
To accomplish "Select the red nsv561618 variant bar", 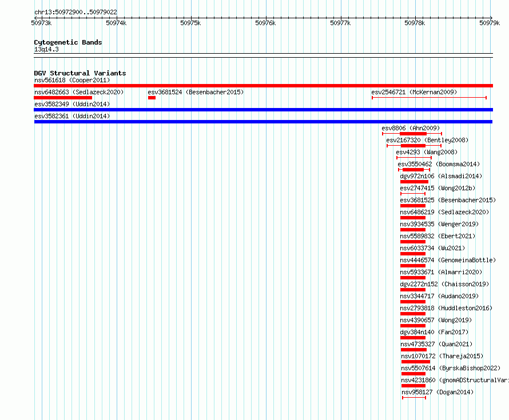I will pyautogui.click(x=263, y=86).
